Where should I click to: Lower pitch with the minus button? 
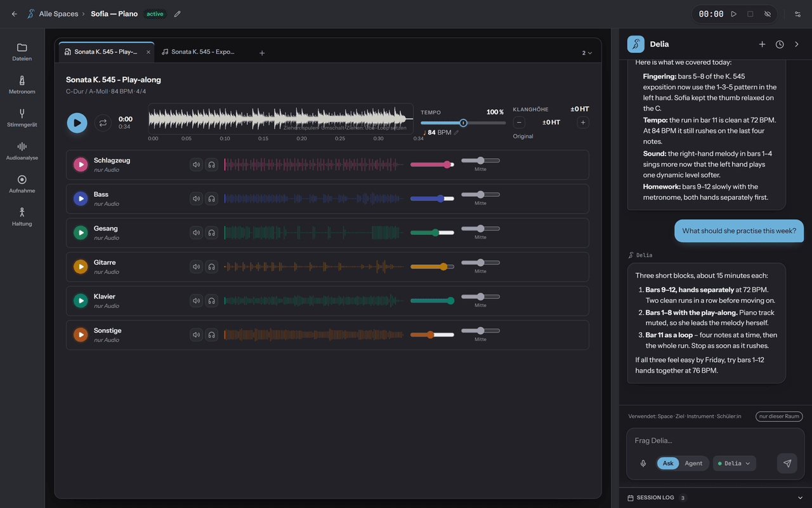519,123
